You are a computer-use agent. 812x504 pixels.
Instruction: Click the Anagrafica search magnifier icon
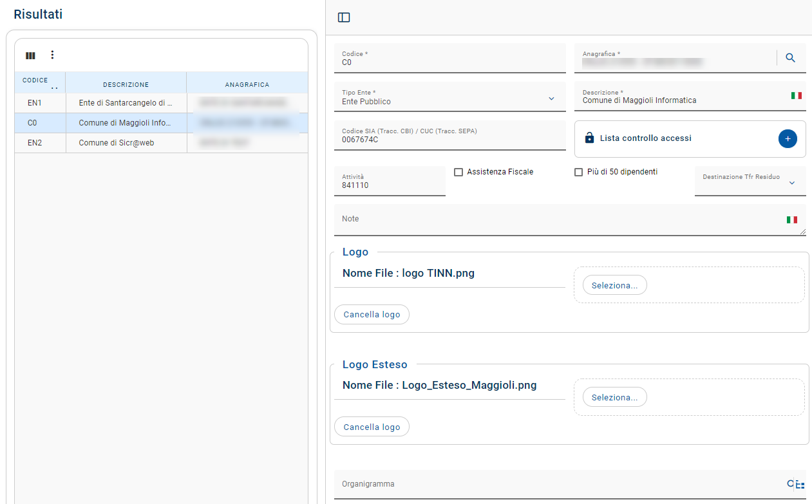pos(791,58)
